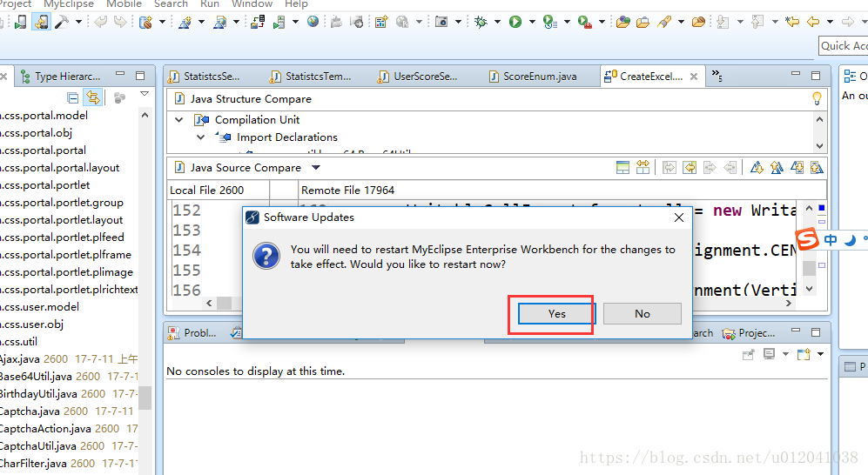Viewport: 868px width, 475px height.
Task: Click inside Quick Access field
Action: click(x=843, y=46)
